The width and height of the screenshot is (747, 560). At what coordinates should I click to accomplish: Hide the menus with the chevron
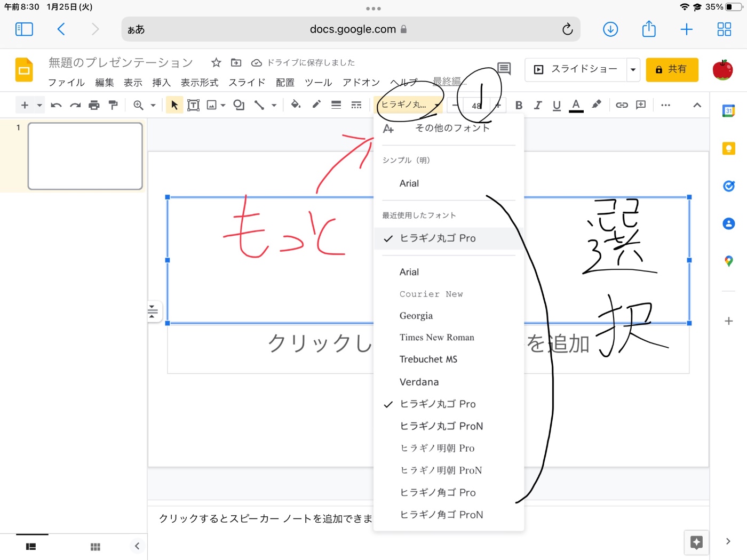point(697,105)
